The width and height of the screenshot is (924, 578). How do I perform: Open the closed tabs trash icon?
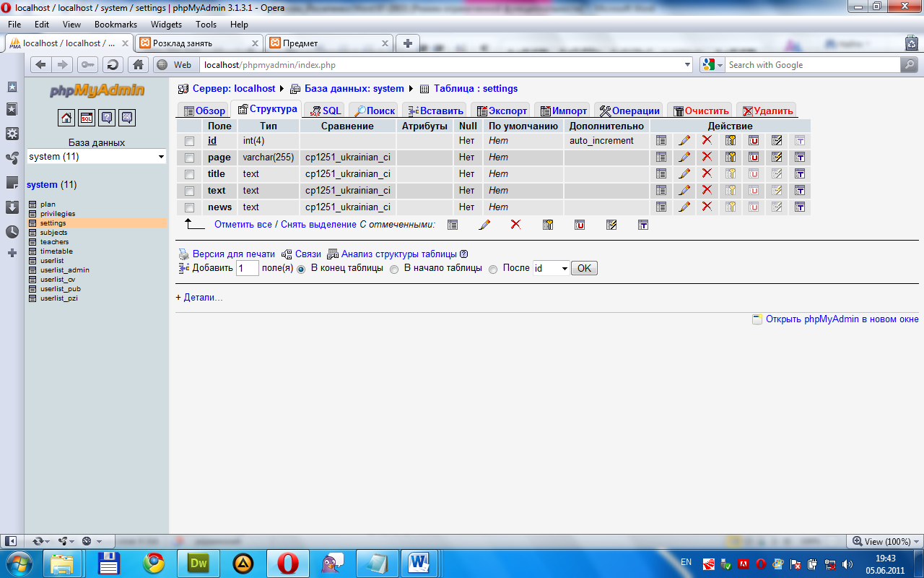(x=911, y=43)
